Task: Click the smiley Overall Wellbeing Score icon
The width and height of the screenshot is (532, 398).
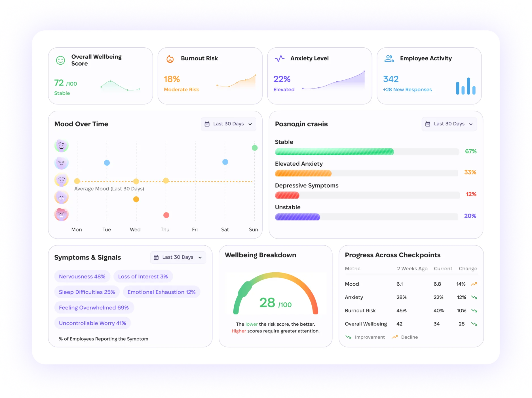Action: [60, 60]
